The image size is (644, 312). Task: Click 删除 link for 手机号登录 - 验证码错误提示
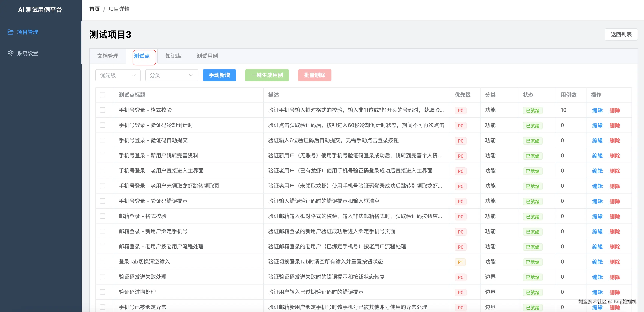click(614, 201)
